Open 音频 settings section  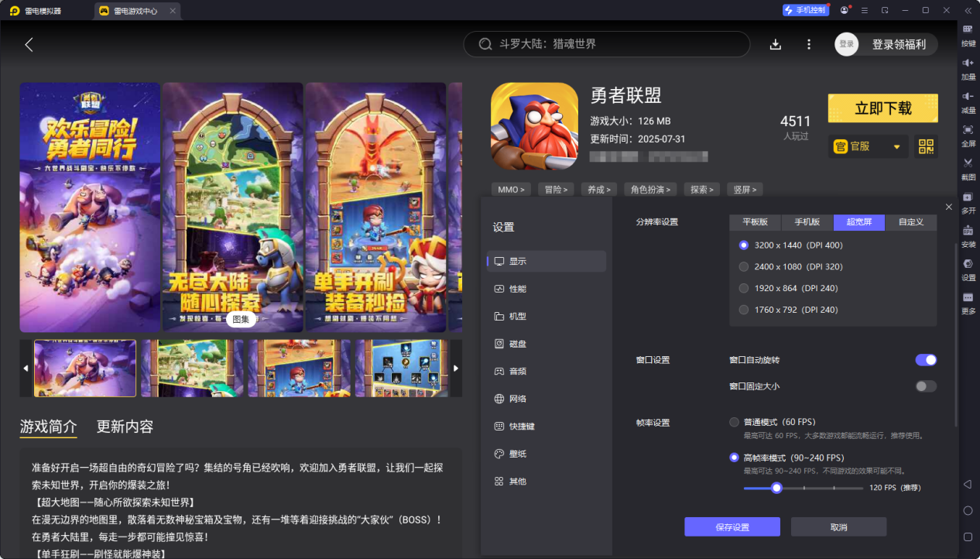tap(547, 372)
